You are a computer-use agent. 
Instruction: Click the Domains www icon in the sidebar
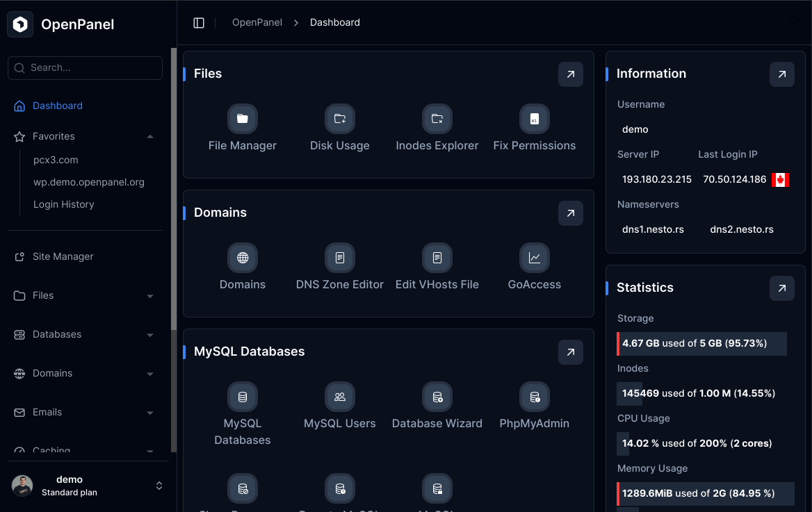(x=19, y=374)
